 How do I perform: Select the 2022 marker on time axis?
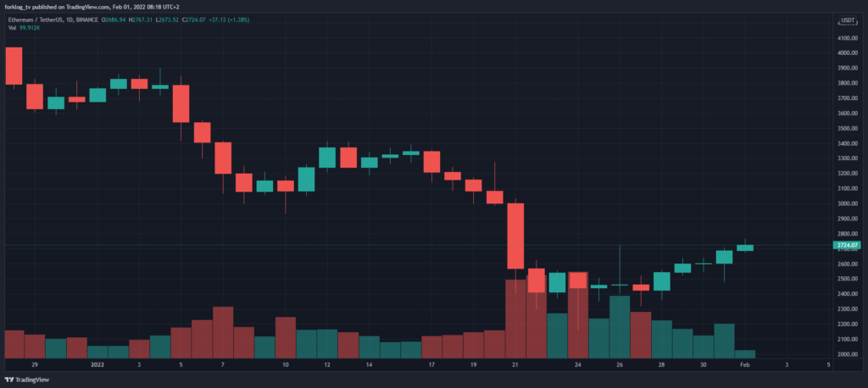[x=98, y=364]
